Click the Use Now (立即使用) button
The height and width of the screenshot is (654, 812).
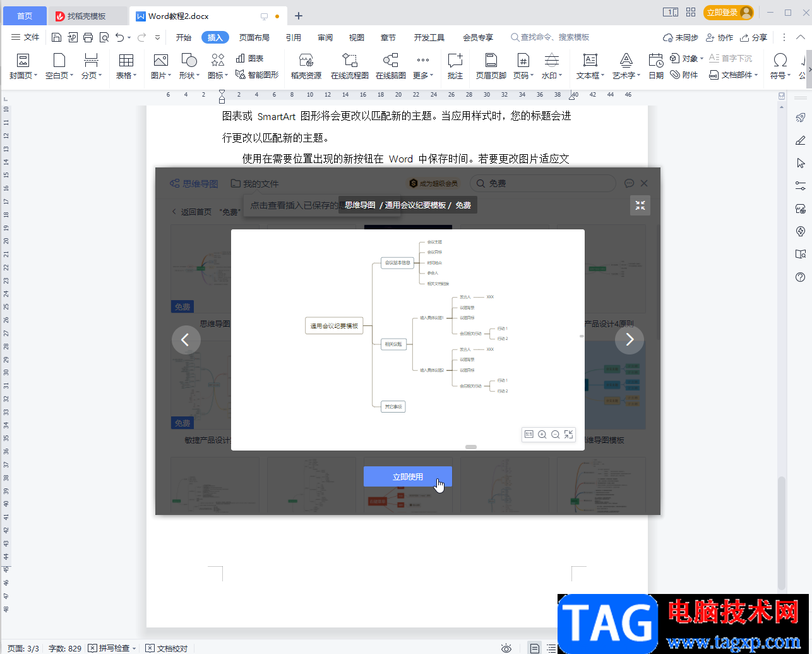[408, 476]
